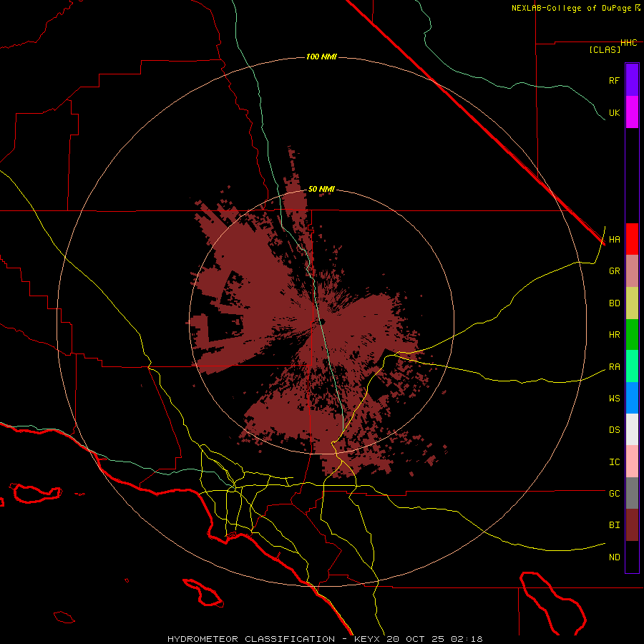The height and width of the screenshot is (644, 644).
Task: Select the gray GC legend color block
Action: pos(632,493)
